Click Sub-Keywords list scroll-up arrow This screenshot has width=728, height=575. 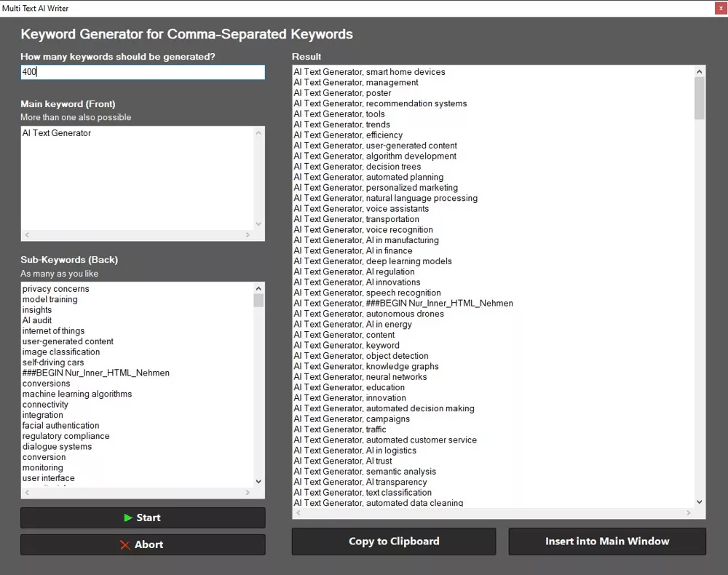point(258,288)
